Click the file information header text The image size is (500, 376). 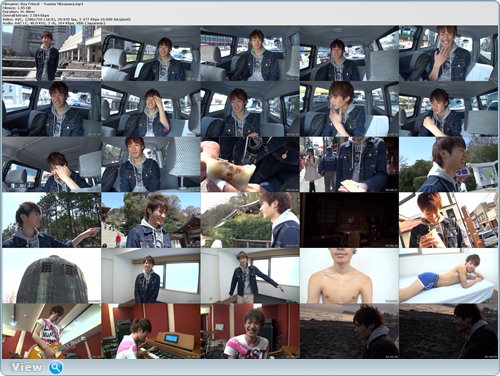pyautogui.click(x=67, y=13)
